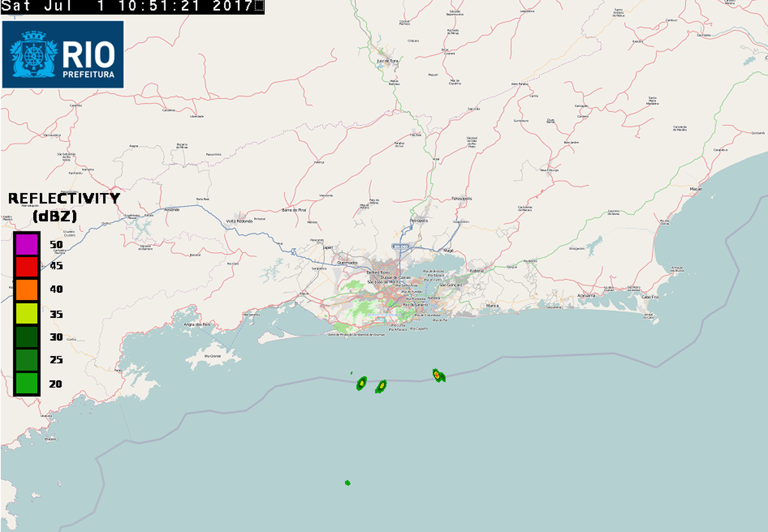Click the middle radar echo of the cluster

coord(381,386)
